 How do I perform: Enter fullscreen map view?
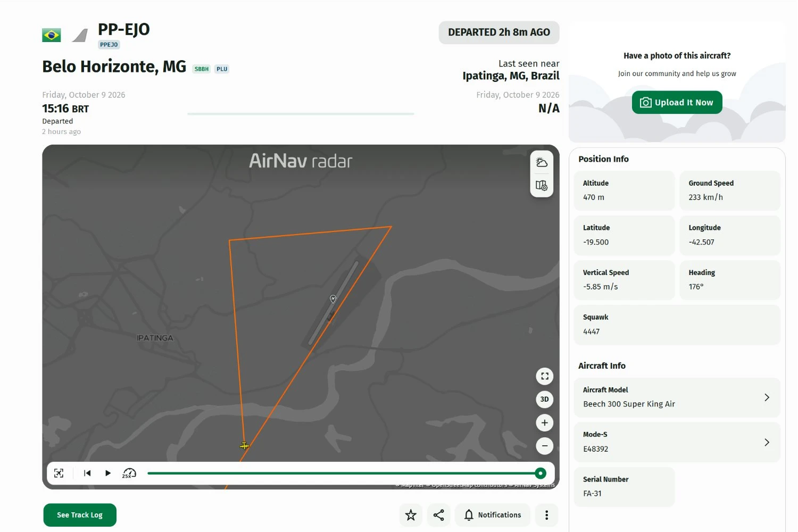(544, 376)
